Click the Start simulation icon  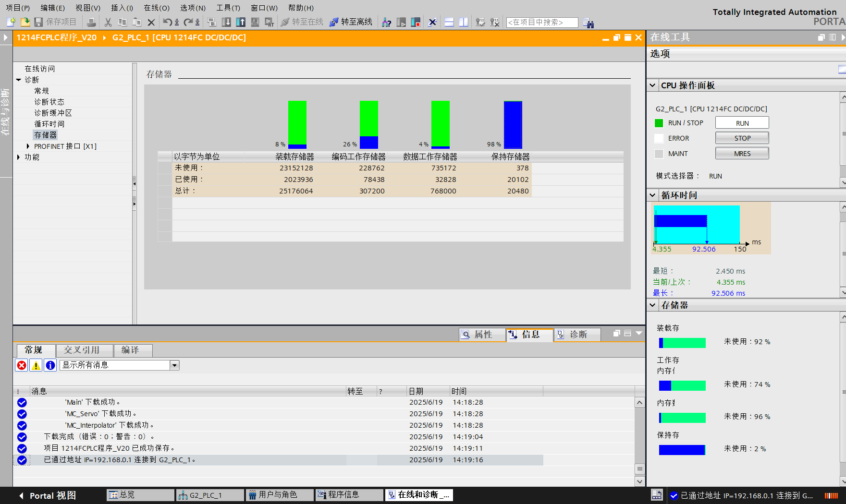pyautogui.click(x=255, y=22)
